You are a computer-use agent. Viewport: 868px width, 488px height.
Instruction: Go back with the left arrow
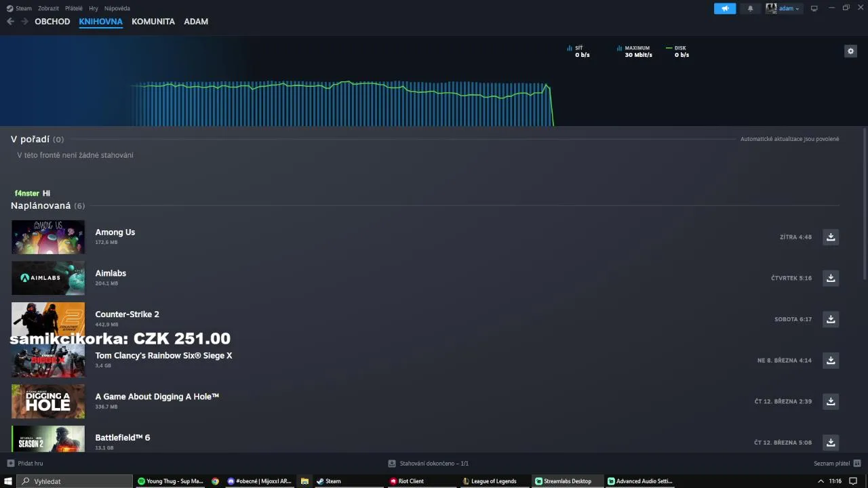pyautogui.click(x=10, y=22)
